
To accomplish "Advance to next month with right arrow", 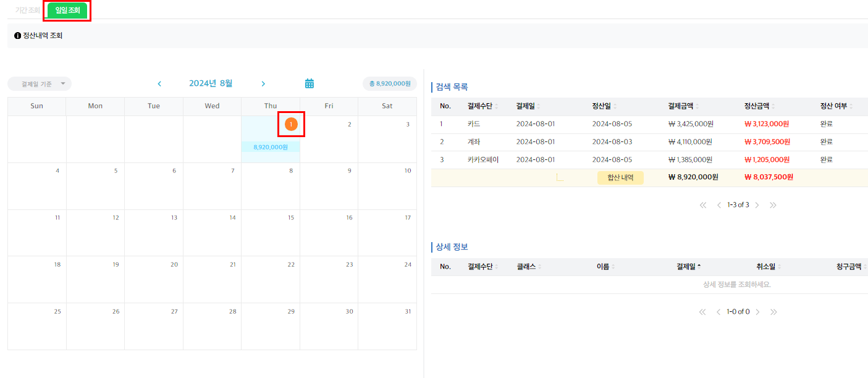I will [x=263, y=83].
